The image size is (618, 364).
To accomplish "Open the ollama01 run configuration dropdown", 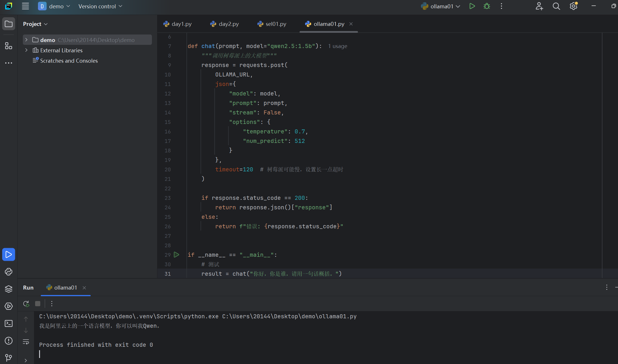I will click(x=440, y=6).
